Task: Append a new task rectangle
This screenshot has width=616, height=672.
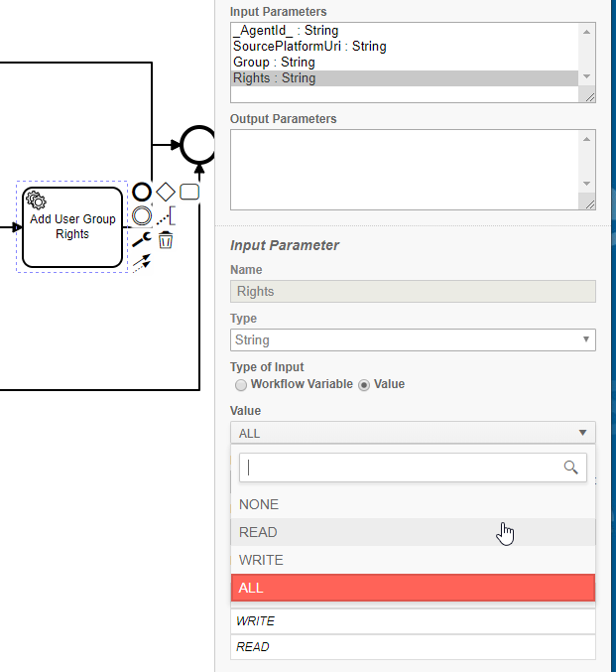Action: [x=189, y=192]
